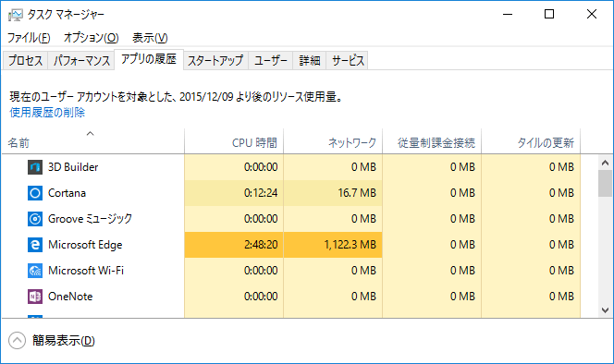
Task: Click Microsoft Wi-Fi's 従量制課金接続 value
Action: [x=462, y=271]
